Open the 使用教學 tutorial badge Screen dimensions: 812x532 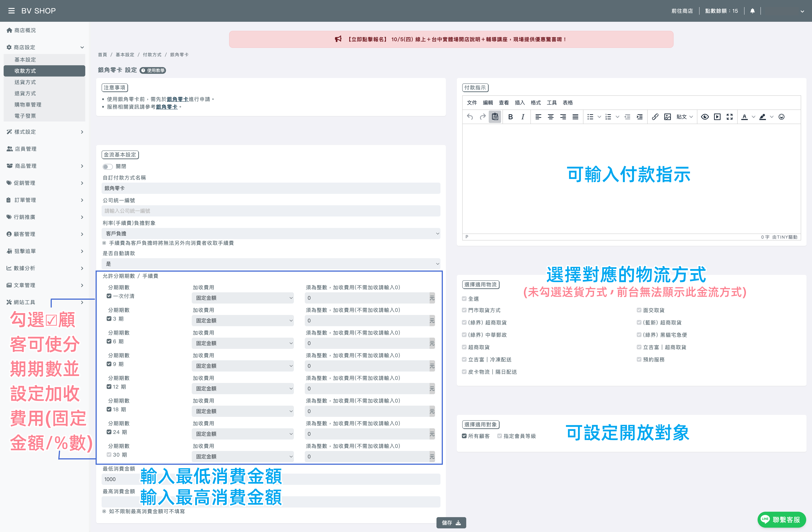153,71
